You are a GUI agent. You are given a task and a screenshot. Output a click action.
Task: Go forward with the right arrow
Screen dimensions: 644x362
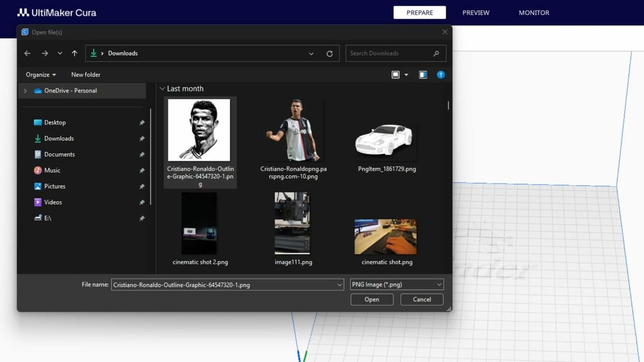[x=45, y=53]
